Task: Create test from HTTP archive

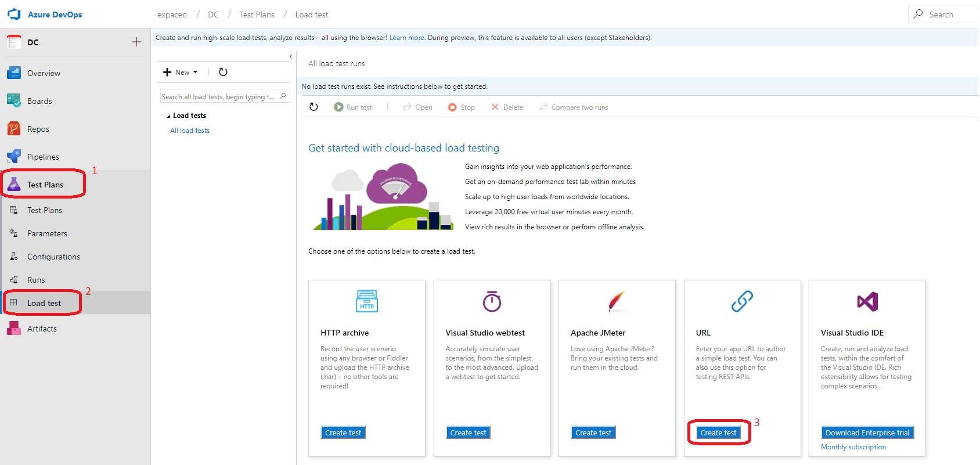Action: click(343, 432)
